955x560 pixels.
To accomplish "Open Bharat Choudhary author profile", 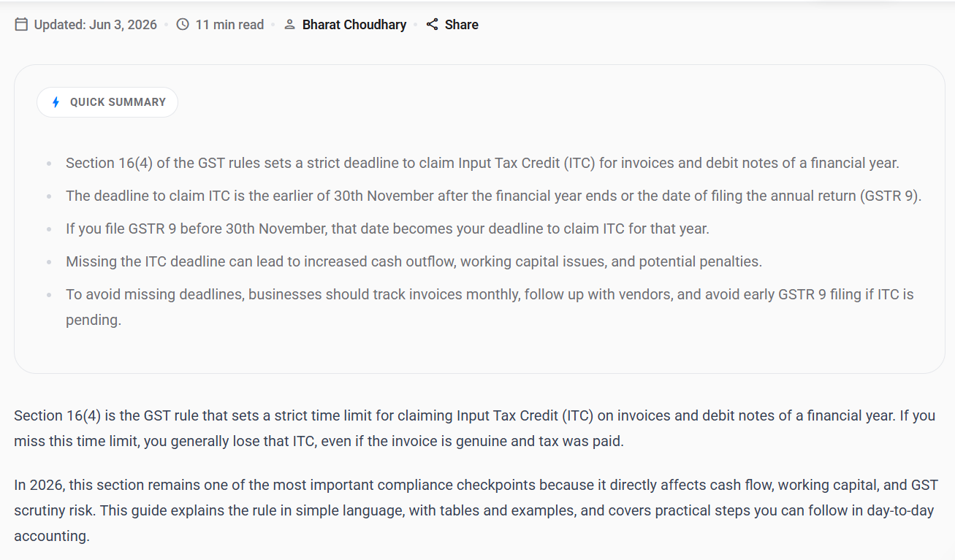I will coord(354,25).
